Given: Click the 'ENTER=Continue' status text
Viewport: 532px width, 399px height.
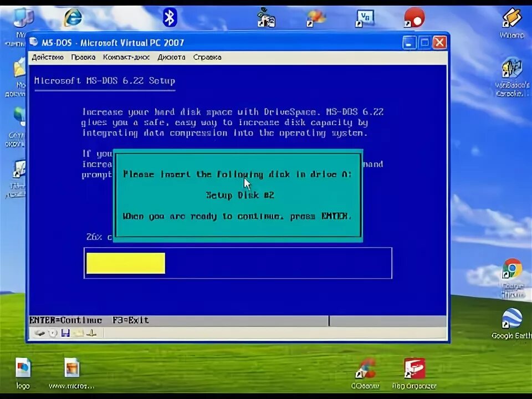Looking at the screenshot, I should point(65,320).
